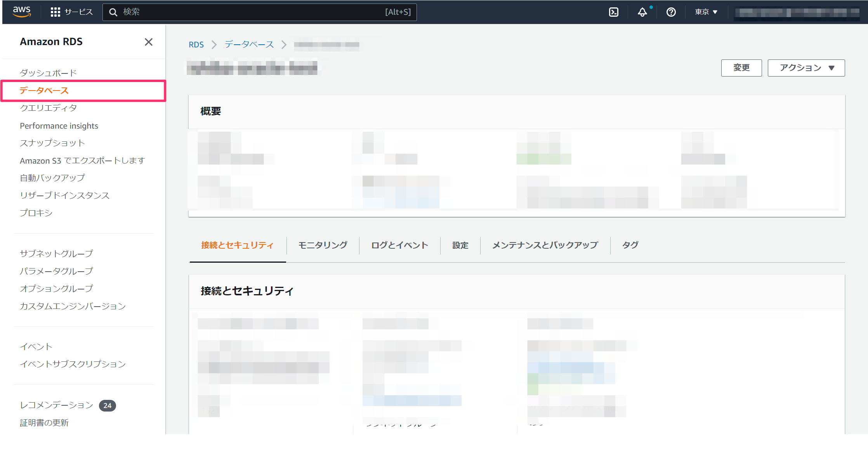Click the AWS logo home icon
868x450 pixels.
[x=22, y=12]
